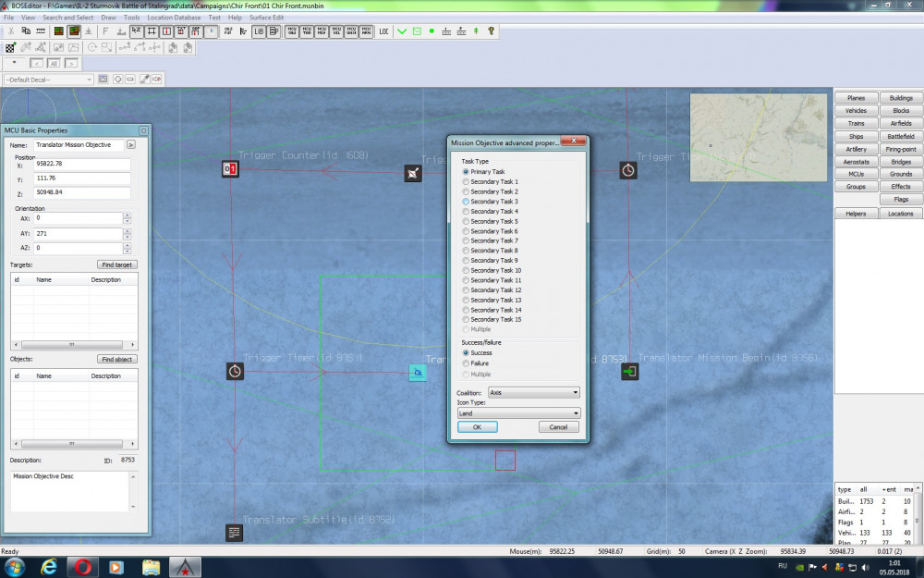Screen dimensions: 924x578
Task: Select Secondary Task 3 radio button
Action: (467, 202)
